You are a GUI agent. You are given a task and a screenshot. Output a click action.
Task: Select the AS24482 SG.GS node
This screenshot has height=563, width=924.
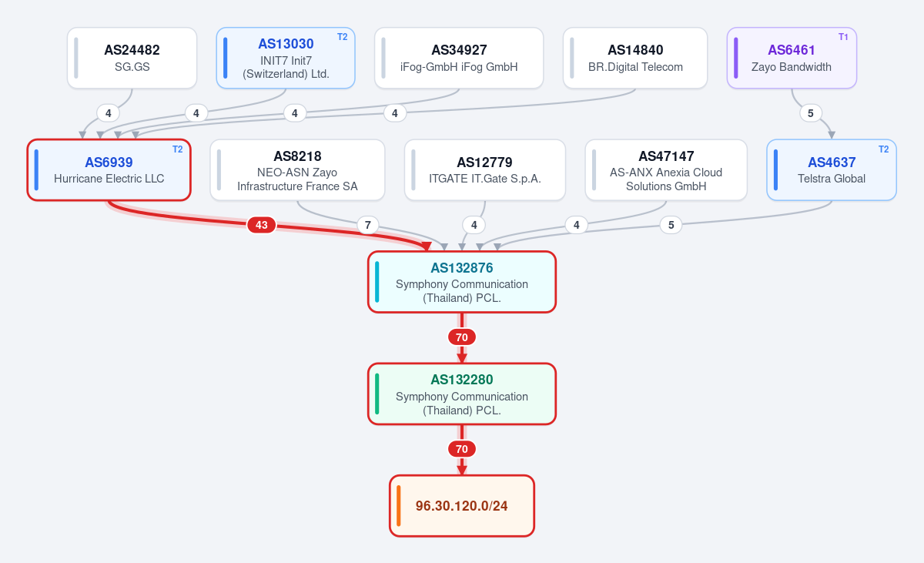point(132,58)
